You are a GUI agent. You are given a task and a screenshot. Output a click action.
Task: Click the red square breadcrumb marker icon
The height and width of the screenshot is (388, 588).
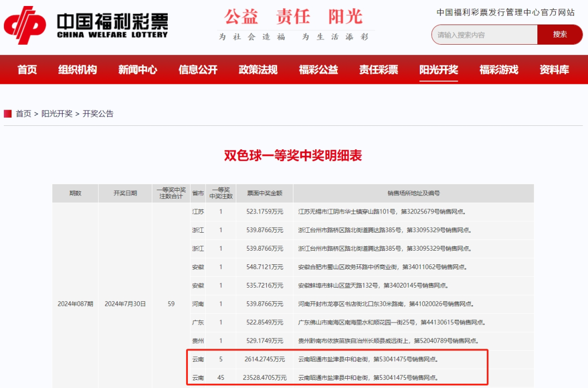[8, 113]
